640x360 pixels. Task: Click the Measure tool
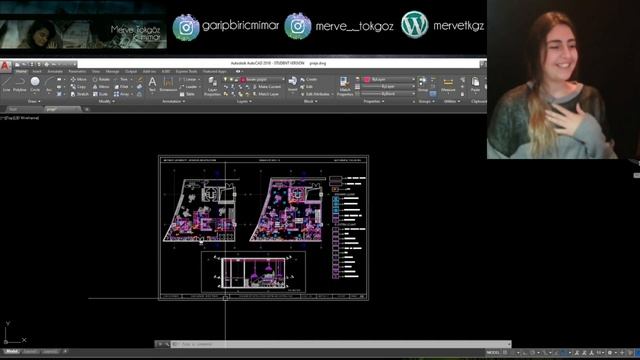tap(448, 84)
